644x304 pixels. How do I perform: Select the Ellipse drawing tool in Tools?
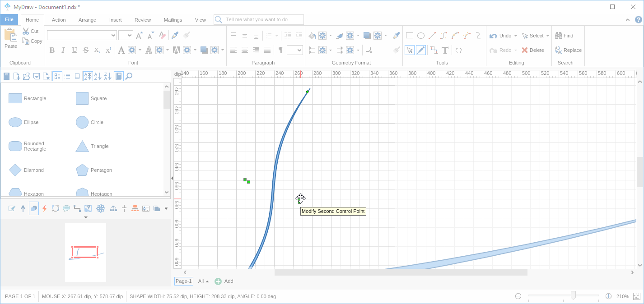(x=421, y=36)
